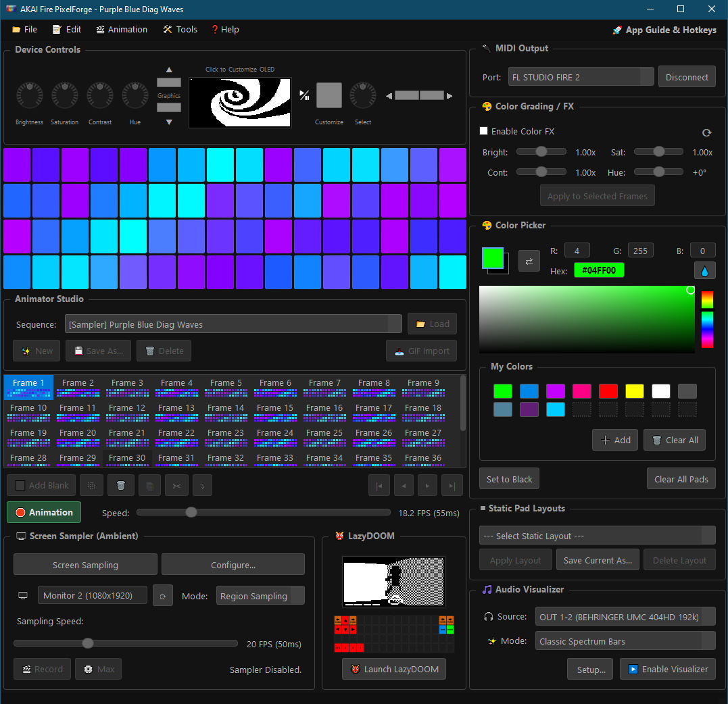The image size is (728, 704).
Task: Click Save Current As... button
Action: point(598,560)
